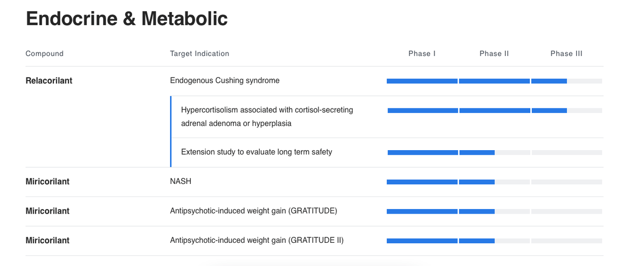Click the GRATITUDE II progress bar
The width and height of the screenshot is (644, 266).
click(494, 241)
